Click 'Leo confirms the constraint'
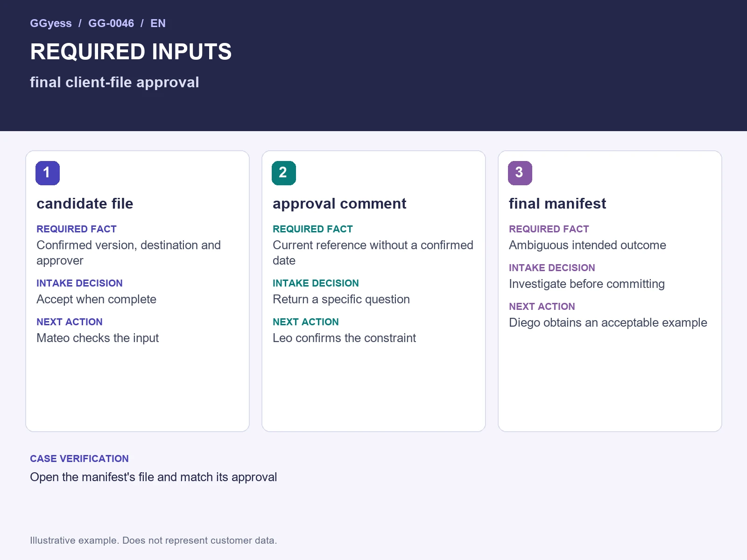Viewport: 747px width, 560px height. click(344, 338)
